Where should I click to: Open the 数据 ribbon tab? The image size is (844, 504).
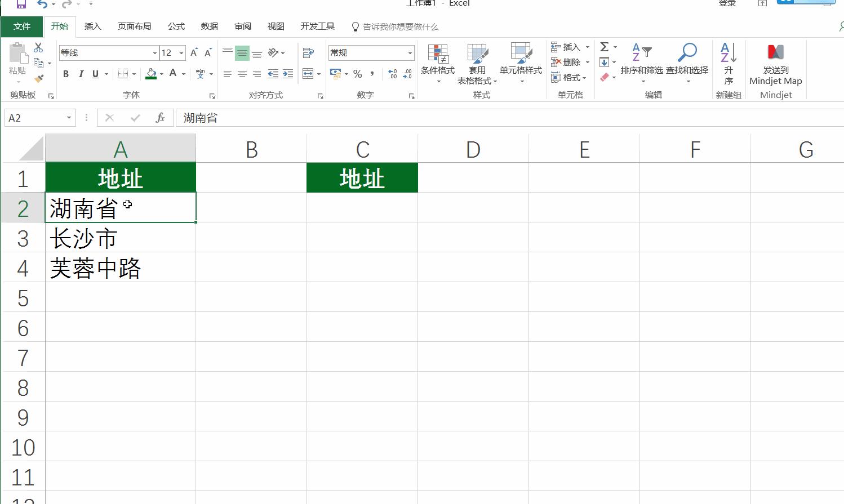[x=209, y=26]
